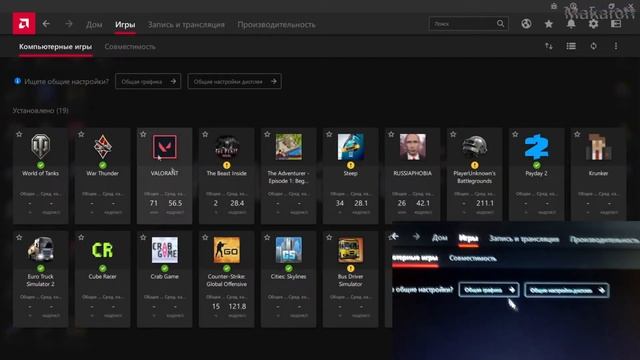Open favorites star in top bar
The width and height of the screenshot is (640, 360).
coord(549,24)
